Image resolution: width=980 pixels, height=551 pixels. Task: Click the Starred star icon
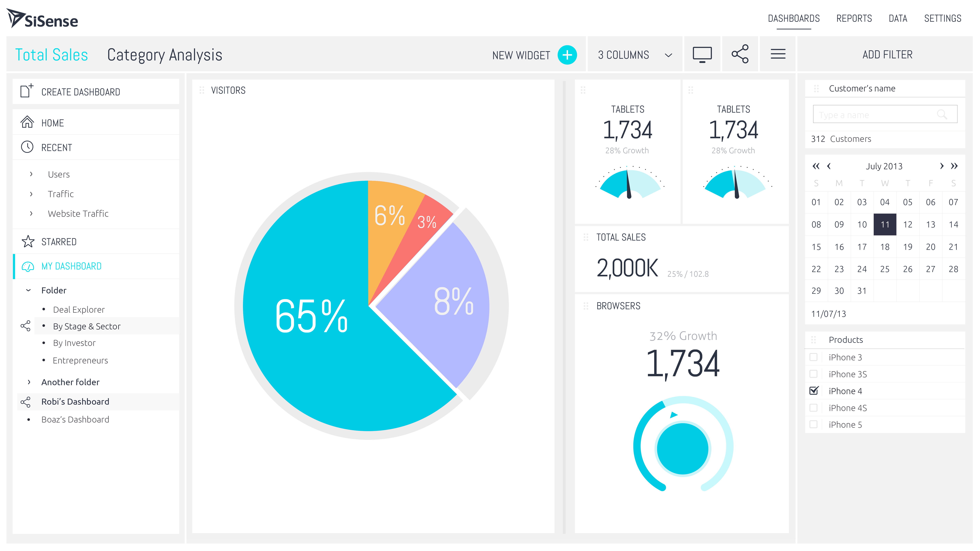click(28, 241)
